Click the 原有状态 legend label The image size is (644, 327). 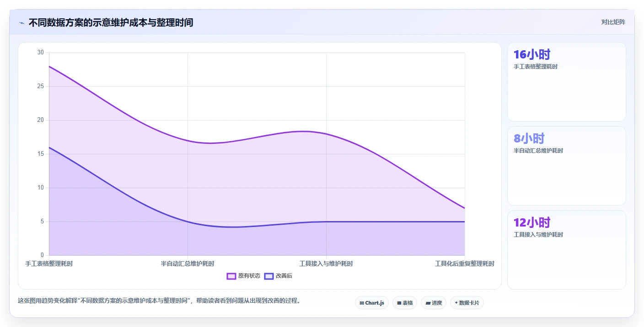click(x=249, y=276)
